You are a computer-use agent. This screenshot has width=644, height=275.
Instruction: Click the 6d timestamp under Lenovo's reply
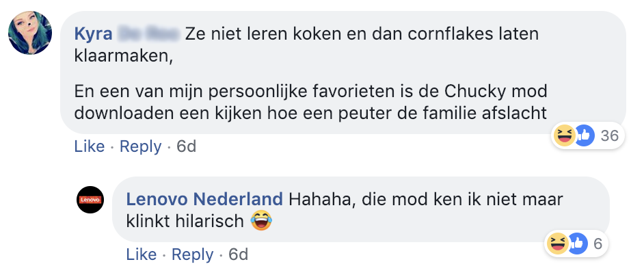click(238, 254)
